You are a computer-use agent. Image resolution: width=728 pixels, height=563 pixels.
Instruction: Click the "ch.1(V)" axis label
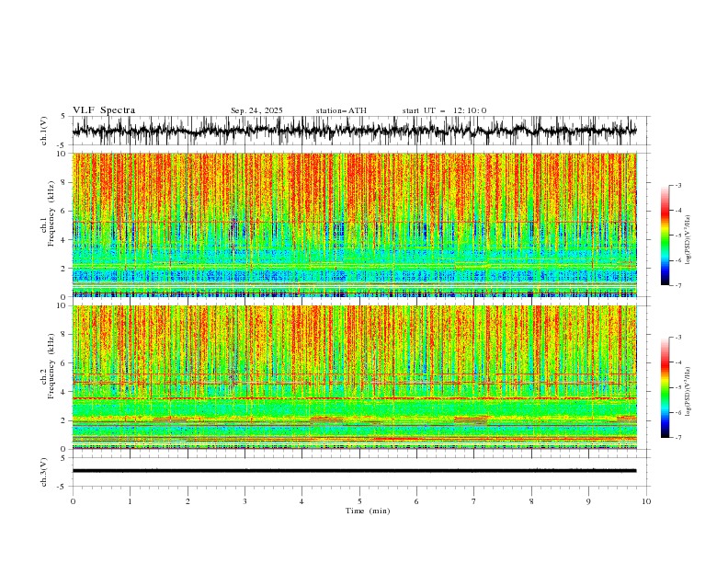point(44,131)
